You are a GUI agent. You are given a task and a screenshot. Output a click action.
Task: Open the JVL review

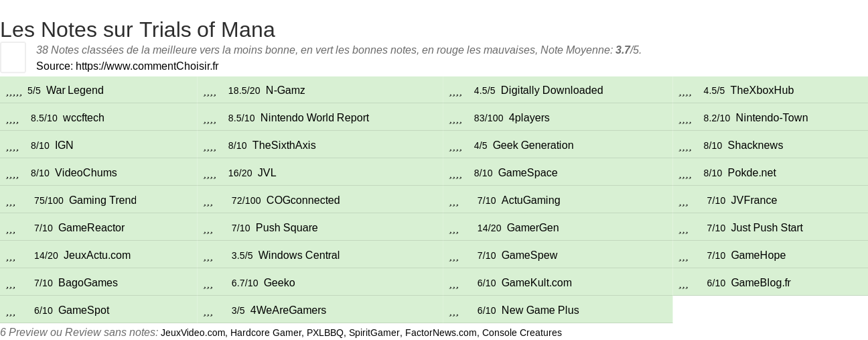click(267, 173)
